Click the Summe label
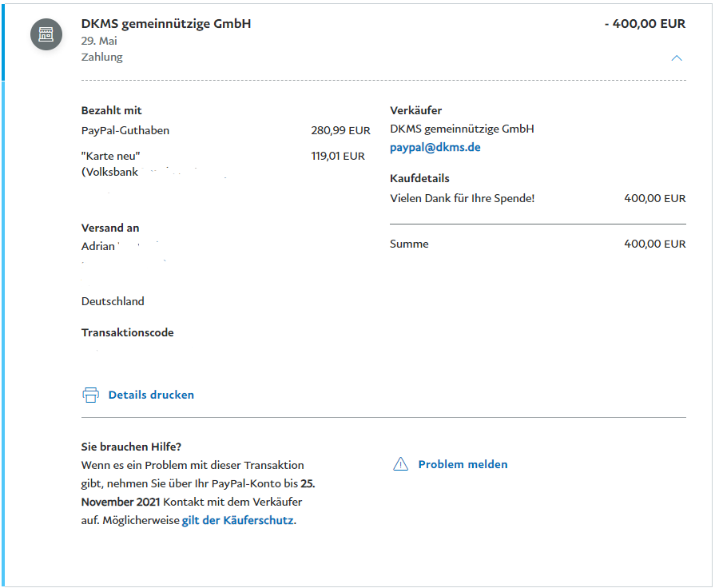 point(409,244)
